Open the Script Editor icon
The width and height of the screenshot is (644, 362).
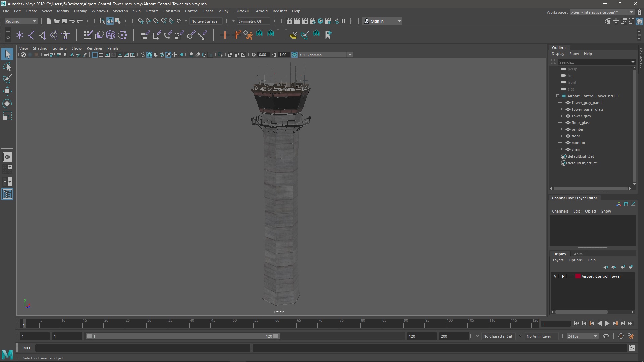tap(631, 348)
